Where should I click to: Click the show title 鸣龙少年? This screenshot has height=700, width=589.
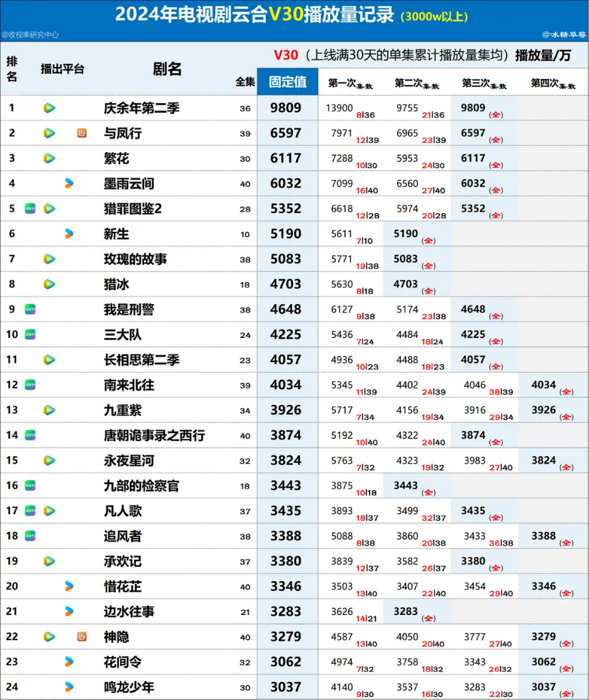click(129, 687)
